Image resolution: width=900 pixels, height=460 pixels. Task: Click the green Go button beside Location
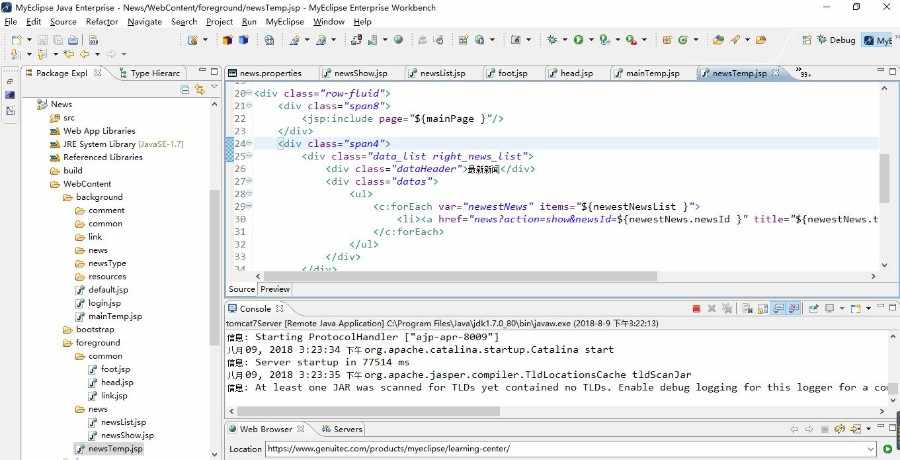[888, 449]
